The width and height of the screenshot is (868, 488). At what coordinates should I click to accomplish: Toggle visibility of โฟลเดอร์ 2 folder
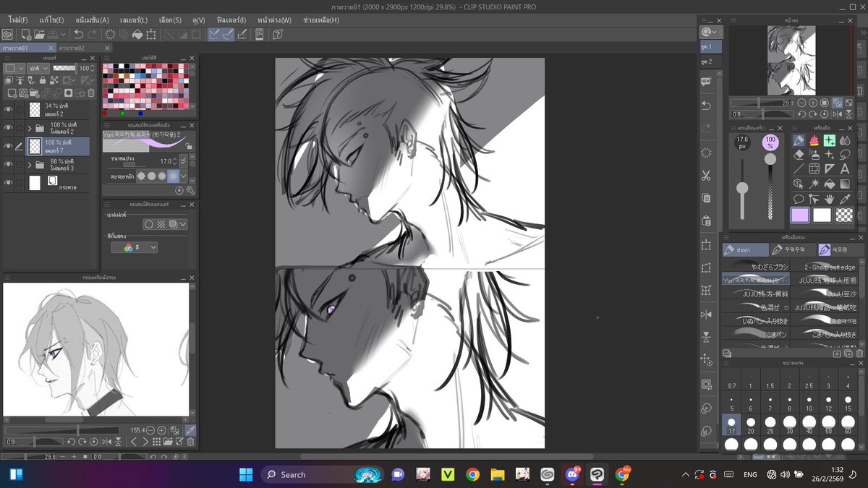9,128
